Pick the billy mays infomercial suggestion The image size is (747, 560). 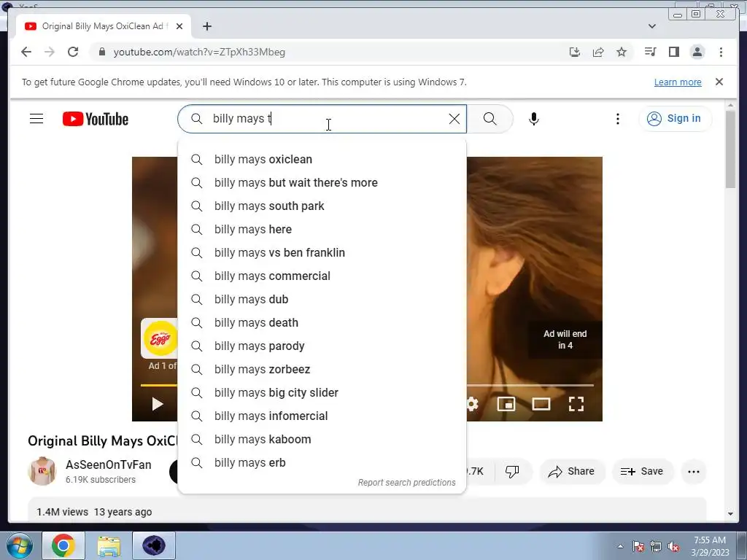pyautogui.click(x=322, y=416)
